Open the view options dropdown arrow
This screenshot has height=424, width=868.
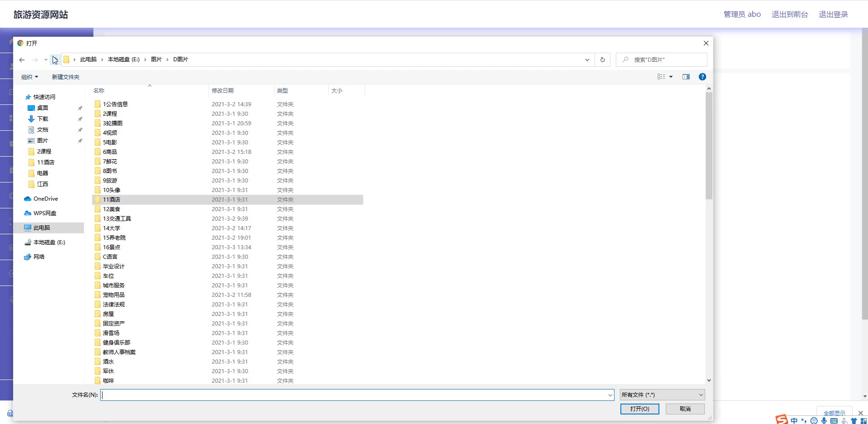(x=671, y=77)
